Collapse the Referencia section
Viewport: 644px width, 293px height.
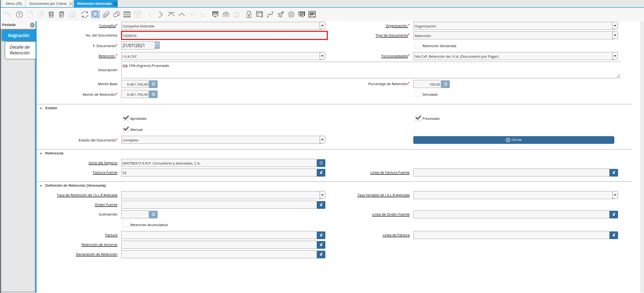click(x=41, y=153)
